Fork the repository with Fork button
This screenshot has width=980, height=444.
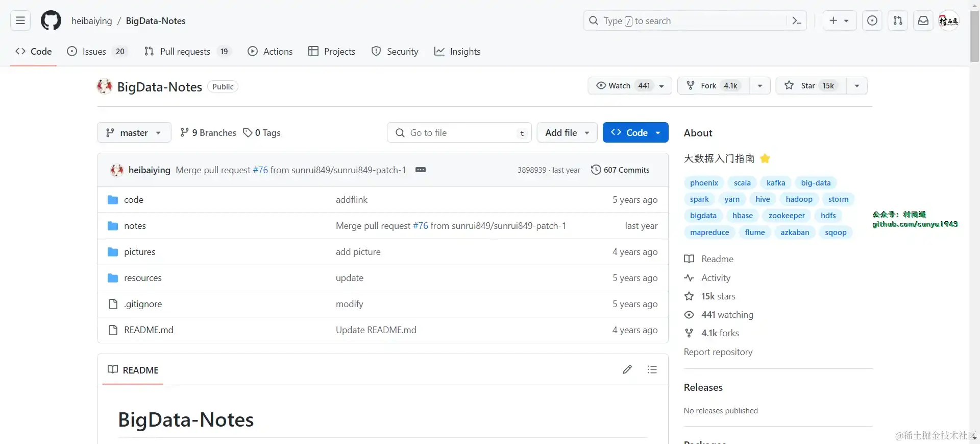coord(714,86)
